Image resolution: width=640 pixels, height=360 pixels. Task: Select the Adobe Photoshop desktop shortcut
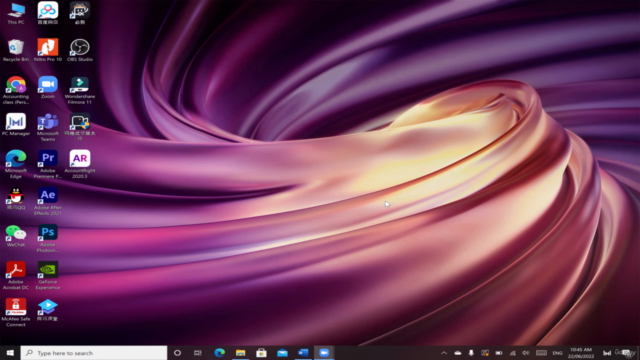point(48,238)
